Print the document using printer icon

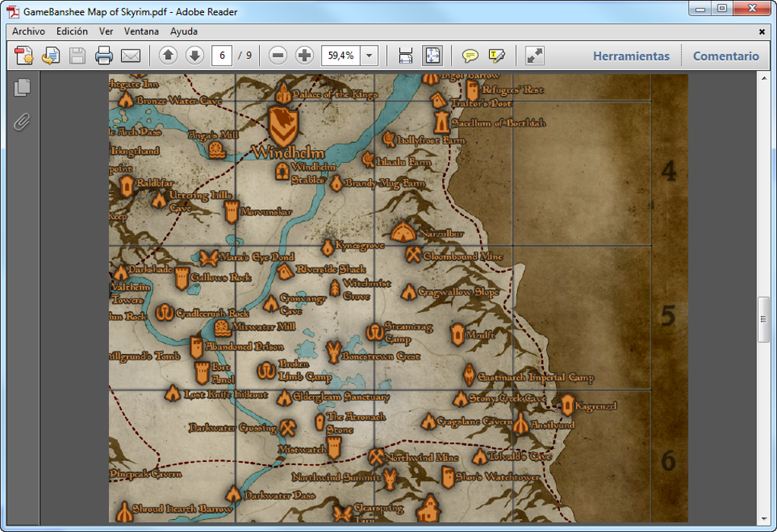click(x=104, y=56)
